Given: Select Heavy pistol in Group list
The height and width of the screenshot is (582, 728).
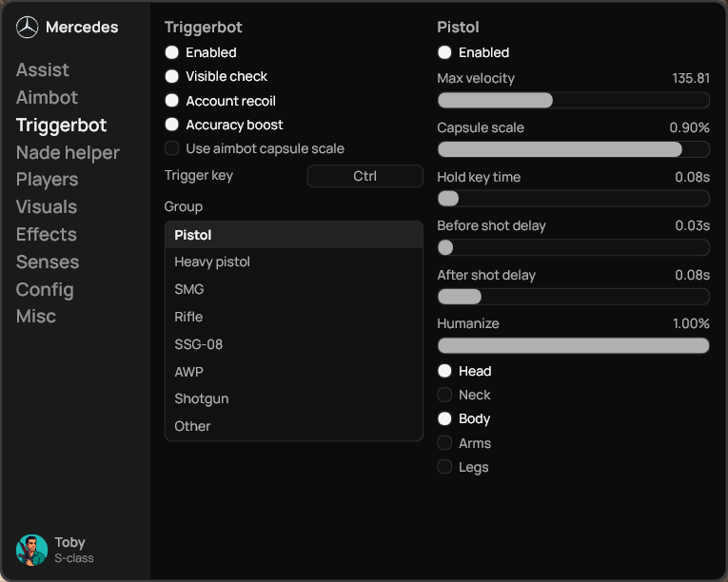Looking at the screenshot, I should (212, 262).
